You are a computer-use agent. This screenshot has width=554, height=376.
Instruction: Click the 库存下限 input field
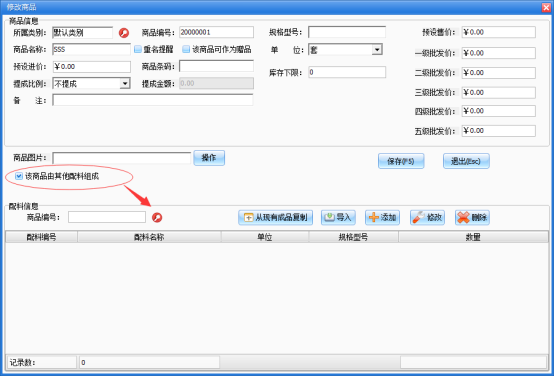(347, 72)
